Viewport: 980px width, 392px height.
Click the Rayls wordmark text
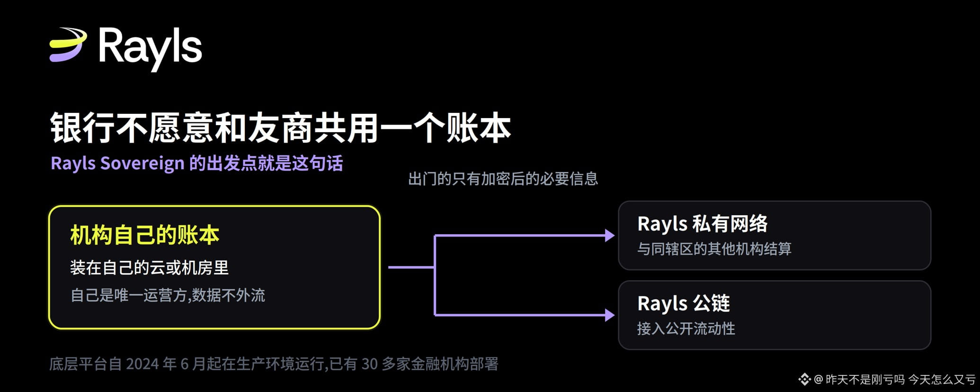tap(151, 49)
